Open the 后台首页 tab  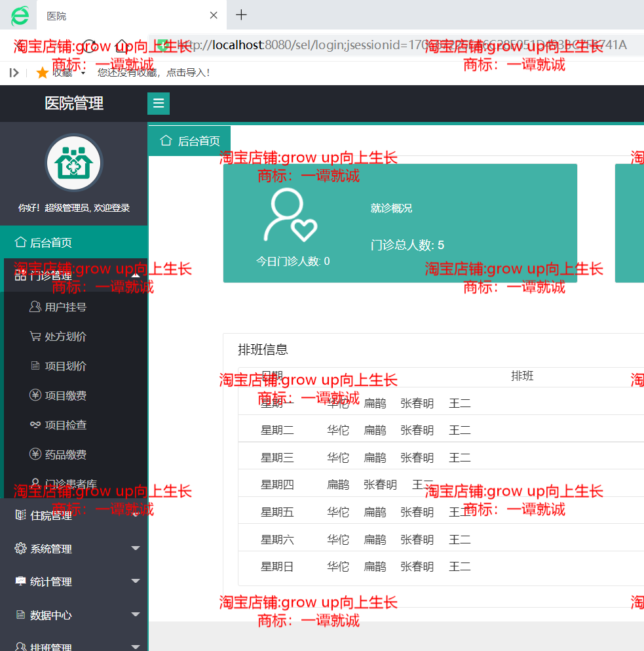[189, 141]
